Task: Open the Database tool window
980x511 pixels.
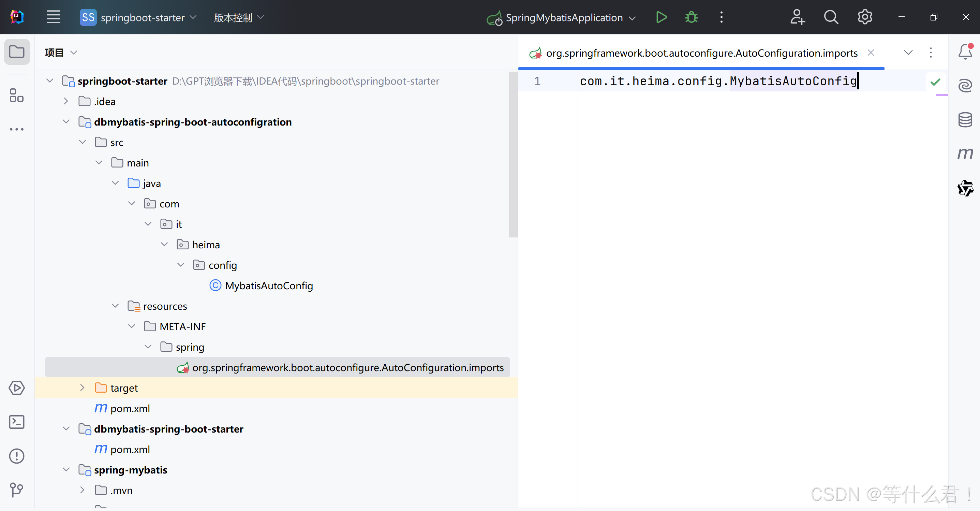Action: (x=965, y=120)
